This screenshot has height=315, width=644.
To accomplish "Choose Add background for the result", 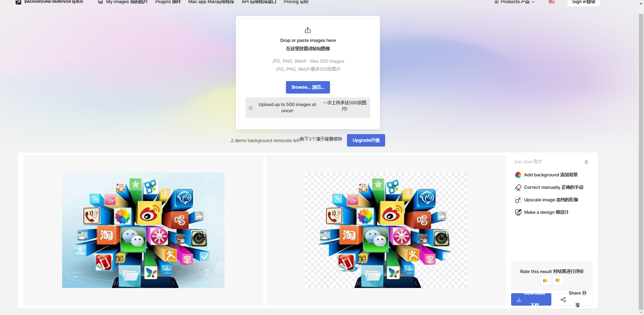I will coord(546,175).
